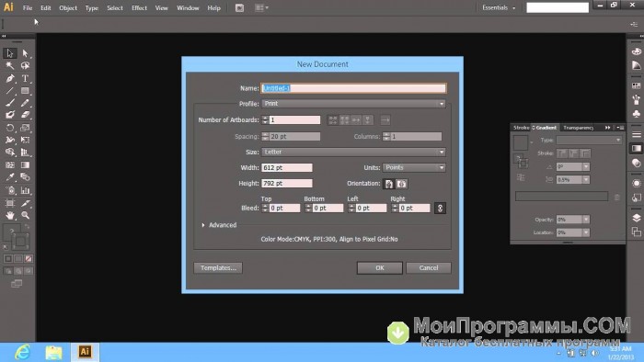Click the Templates... button
Screen dimensions: 644x362
[218, 267]
